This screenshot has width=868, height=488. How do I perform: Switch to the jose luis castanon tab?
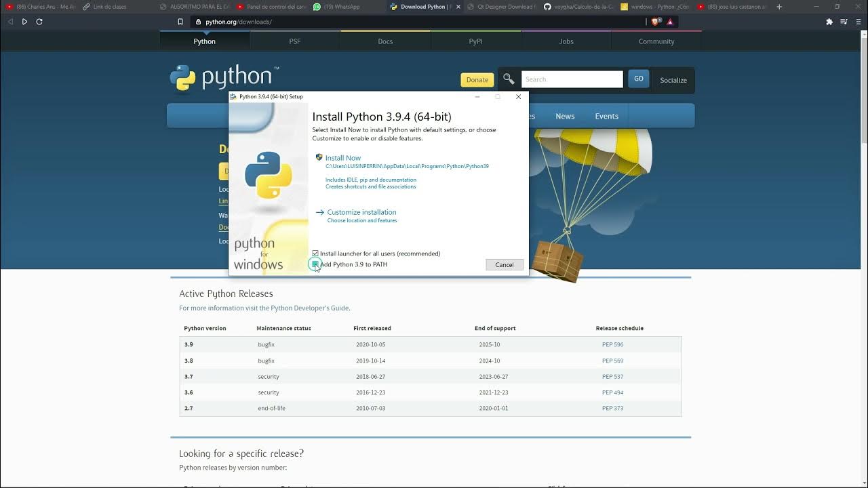coord(732,7)
